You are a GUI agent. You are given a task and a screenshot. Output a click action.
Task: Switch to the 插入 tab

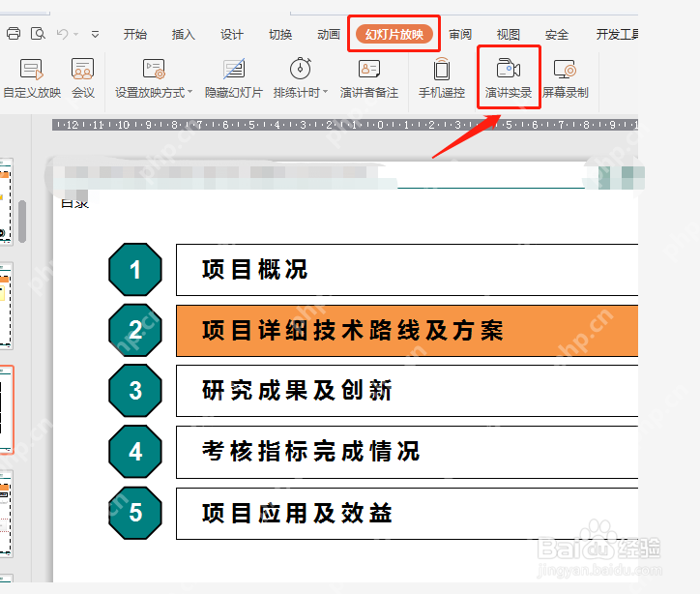click(184, 35)
